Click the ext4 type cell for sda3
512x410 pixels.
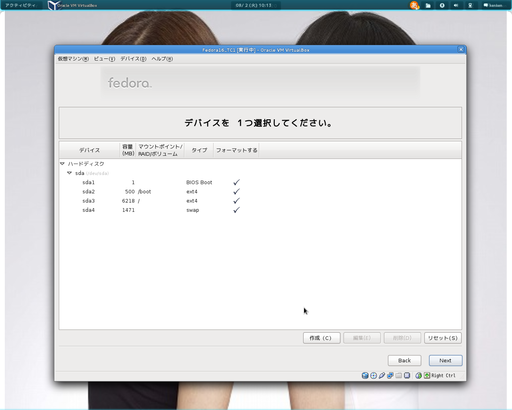click(192, 201)
